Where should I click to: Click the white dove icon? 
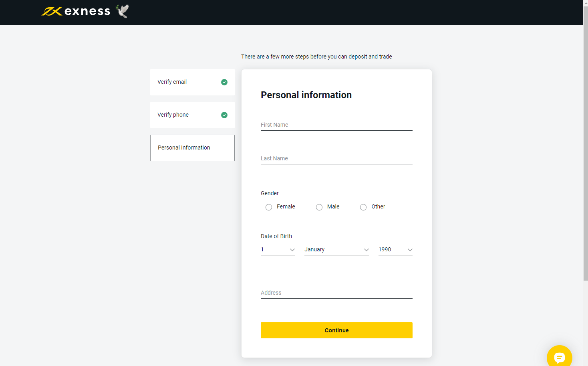[123, 11]
